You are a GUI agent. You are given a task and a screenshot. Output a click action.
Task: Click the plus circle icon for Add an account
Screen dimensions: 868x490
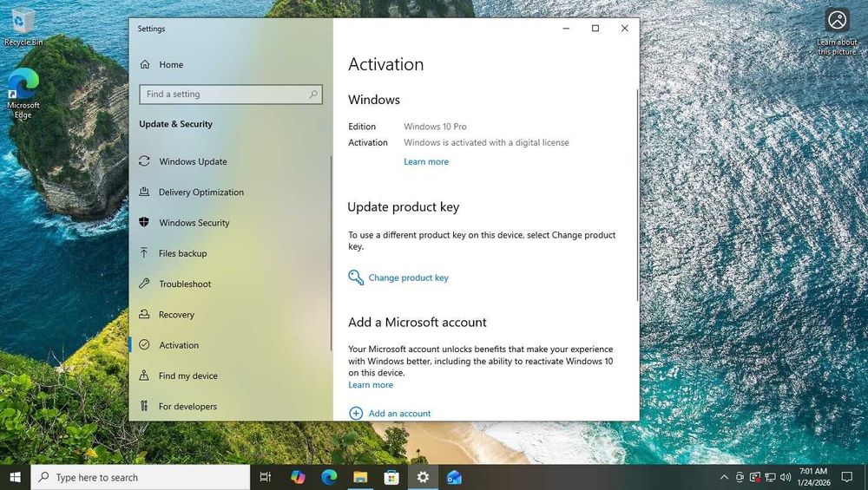tap(356, 413)
